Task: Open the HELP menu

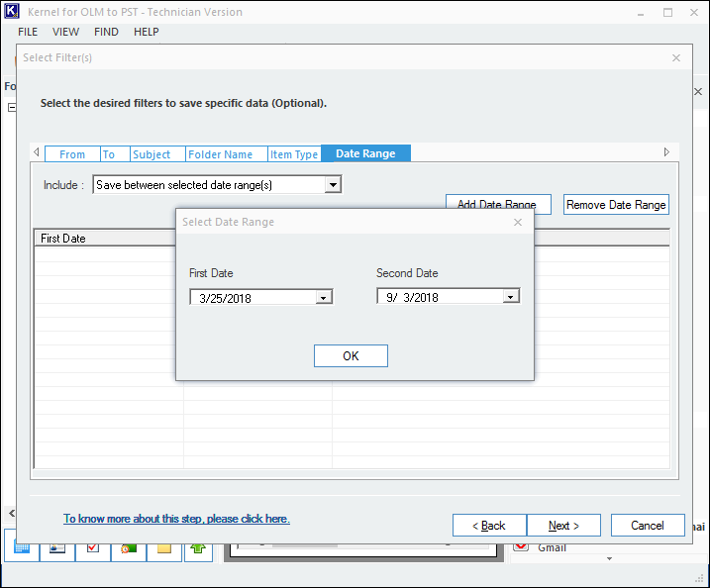Action: [x=147, y=32]
